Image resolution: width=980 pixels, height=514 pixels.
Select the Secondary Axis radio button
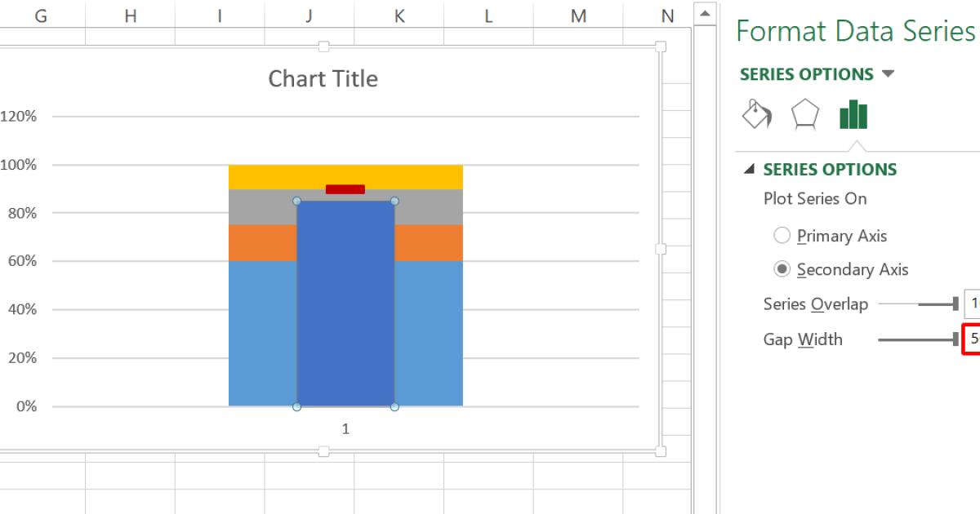coord(782,269)
